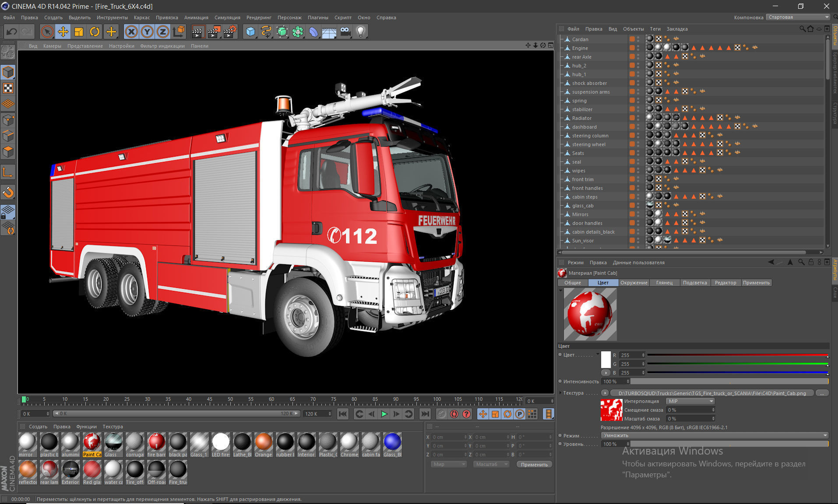Viewport: 838px width, 504px height.
Task: Enable the Axis tool
Action: (x=8, y=172)
